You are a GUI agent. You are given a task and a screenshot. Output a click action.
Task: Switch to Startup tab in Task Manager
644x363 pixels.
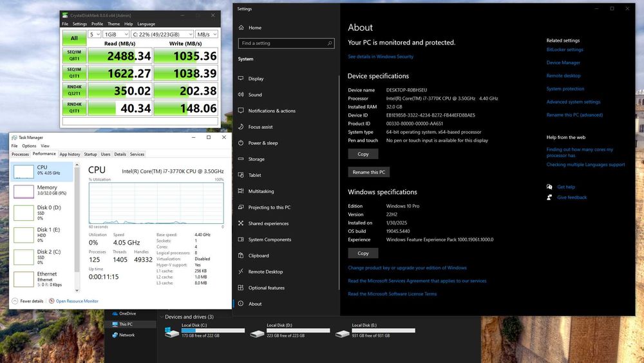click(90, 154)
